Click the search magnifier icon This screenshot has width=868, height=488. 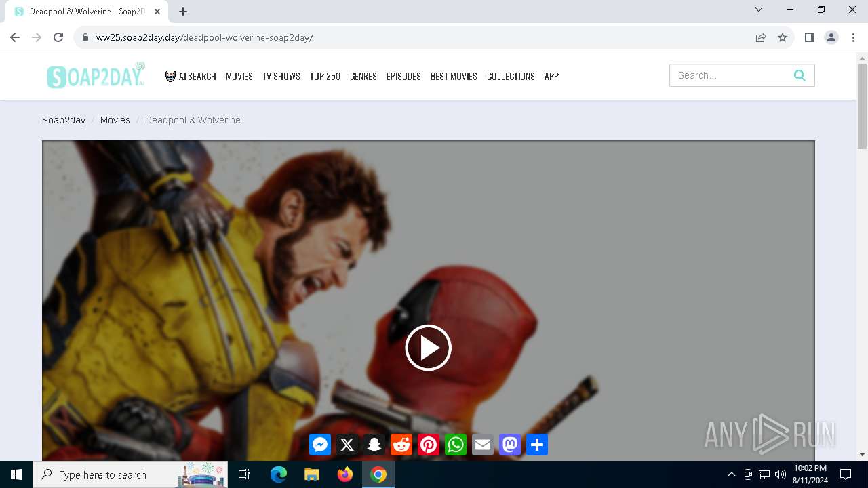click(800, 75)
